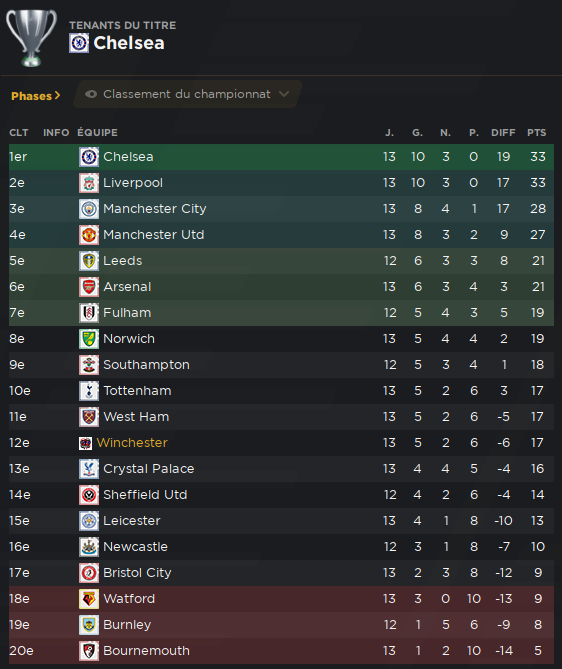Image resolution: width=562 pixels, height=669 pixels.
Task: Click the Manchester City crest icon
Action: [89, 209]
